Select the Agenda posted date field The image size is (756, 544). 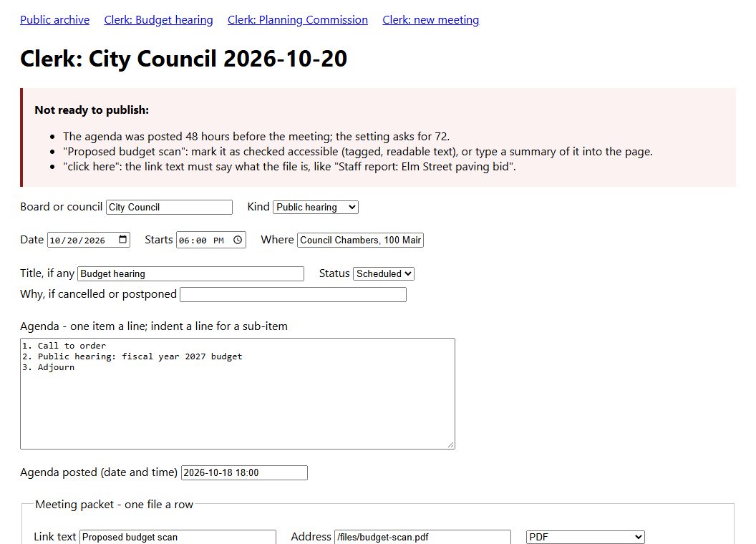[244, 472]
